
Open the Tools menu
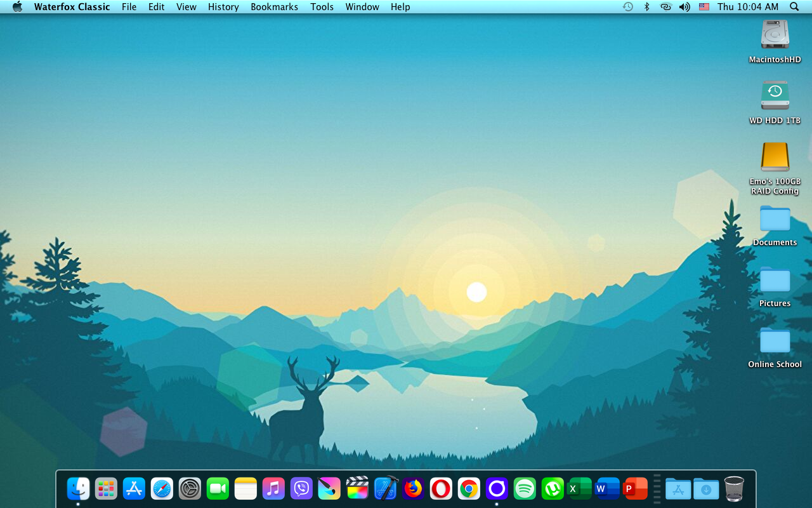(x=322, y=7)
